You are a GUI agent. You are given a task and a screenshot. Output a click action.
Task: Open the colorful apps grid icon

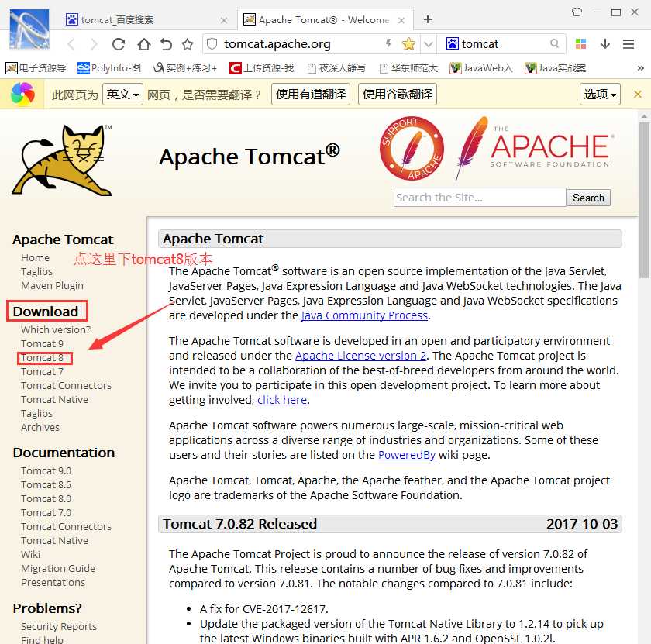tap(580, 43)
